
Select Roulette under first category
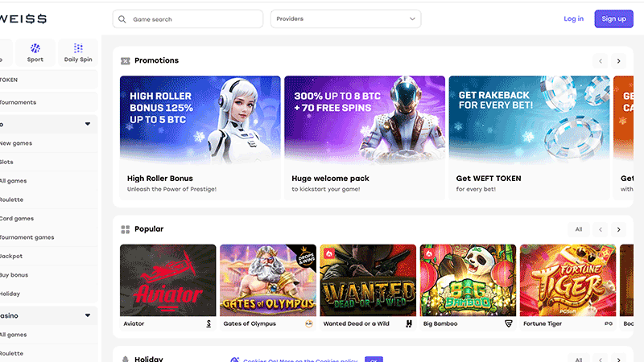point(49,200)
